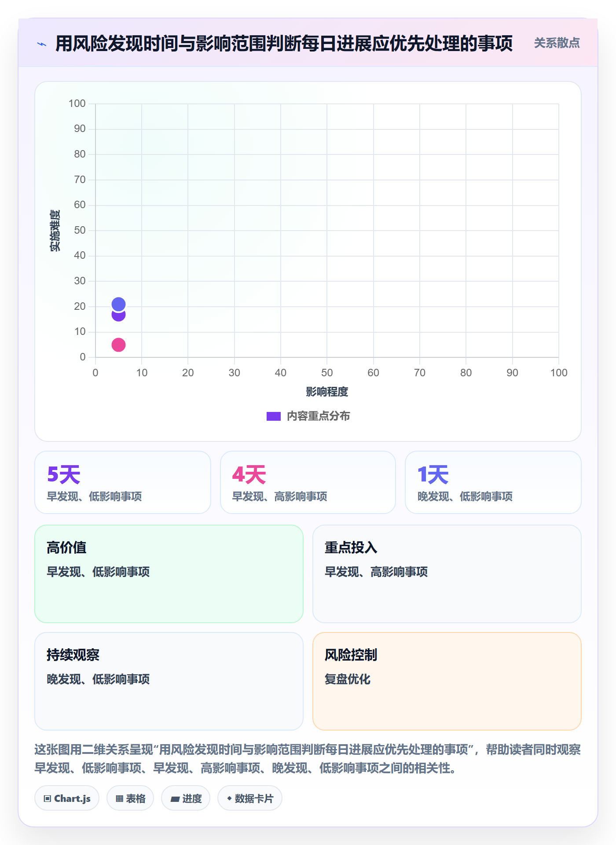The image size is (616, 845).
Task: Toggle the 内容重点分布 legend swatch
Action: click(273, 416)
